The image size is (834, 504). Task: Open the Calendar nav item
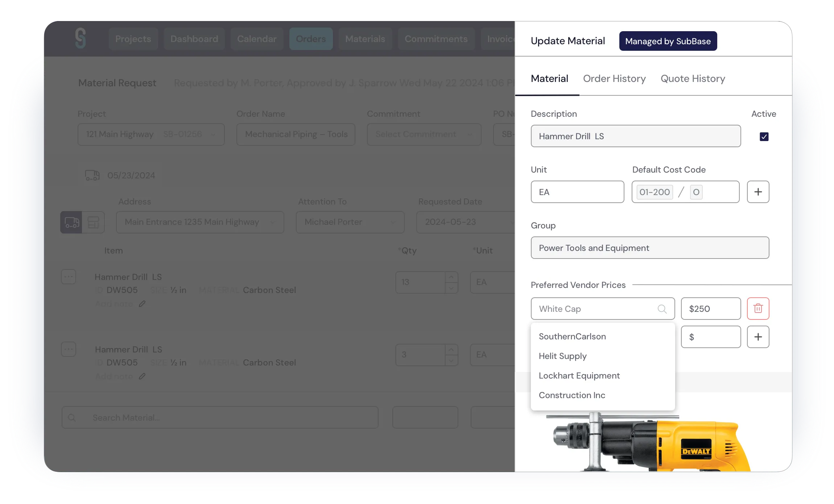pyautogui.click(x=257, y=39)
